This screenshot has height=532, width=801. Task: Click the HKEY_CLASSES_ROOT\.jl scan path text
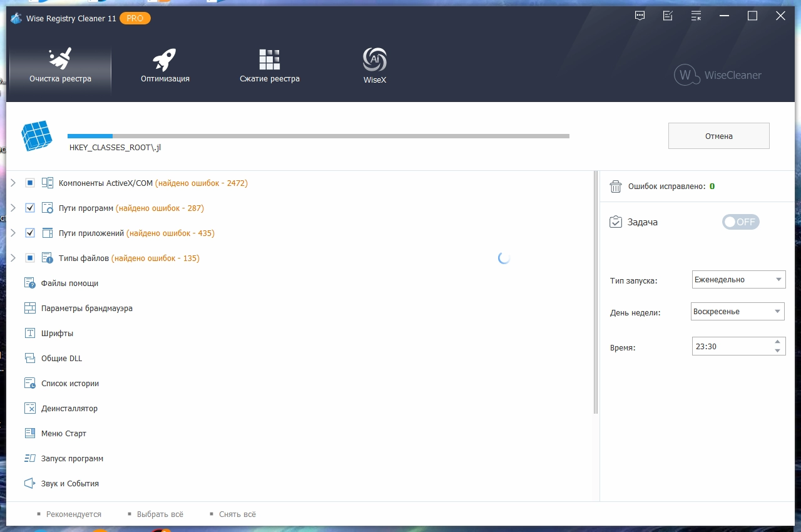point(115,148)
